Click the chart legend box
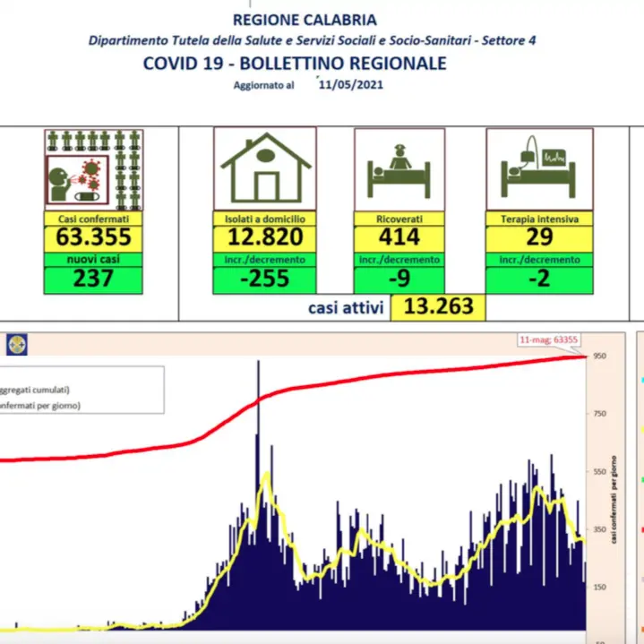 81,390
